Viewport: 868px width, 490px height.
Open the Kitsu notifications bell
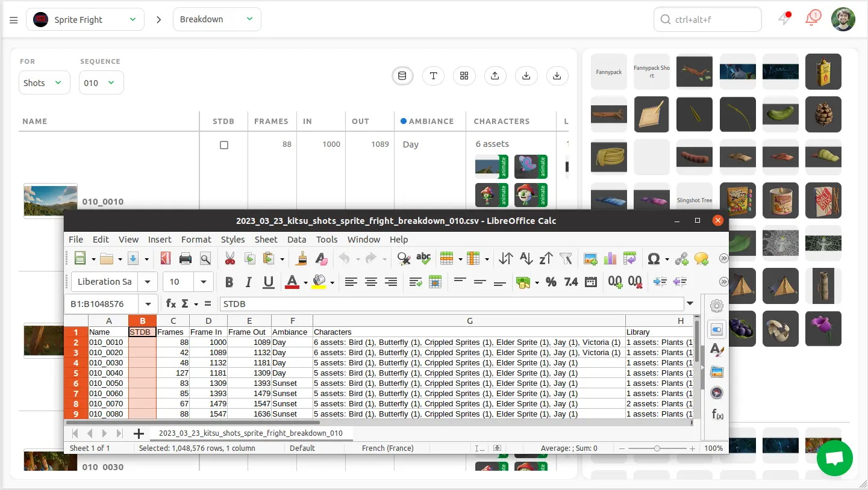click(x=813, y=19)
